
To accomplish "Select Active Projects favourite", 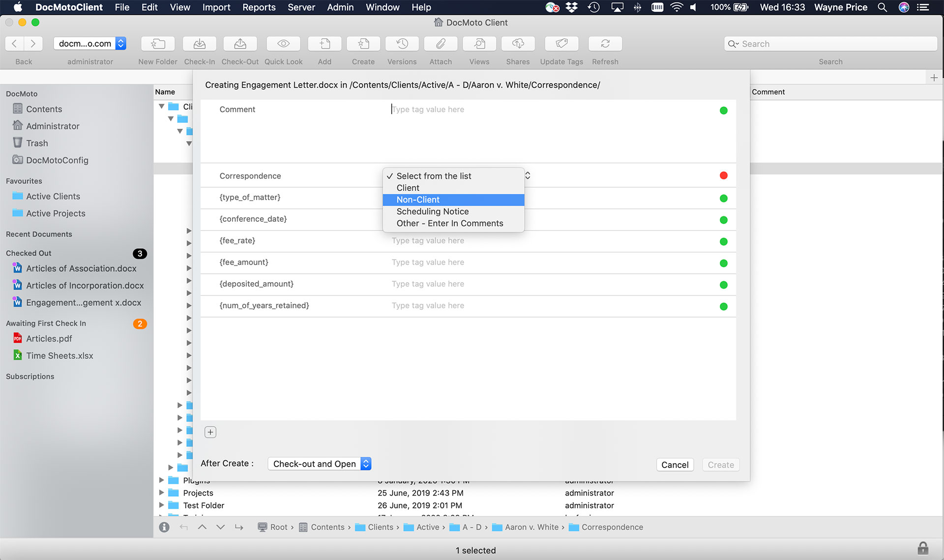I will click(49, 213).
